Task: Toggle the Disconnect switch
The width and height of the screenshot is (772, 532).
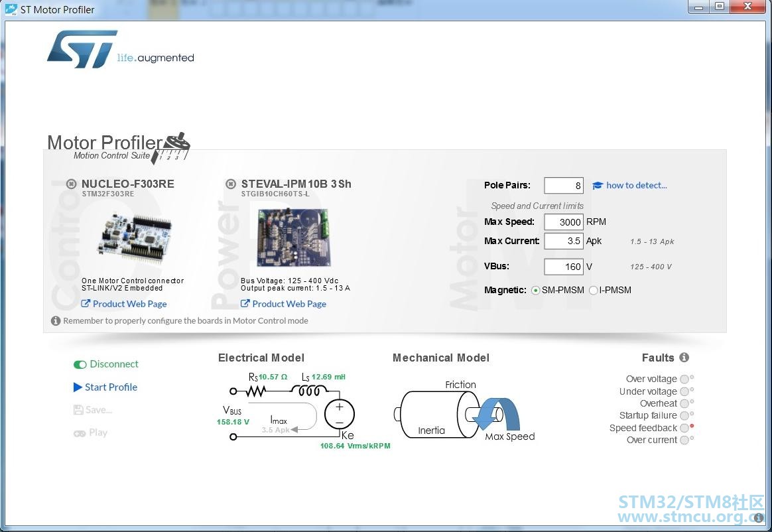Action: pyautogui.click(x=80, y=365)
